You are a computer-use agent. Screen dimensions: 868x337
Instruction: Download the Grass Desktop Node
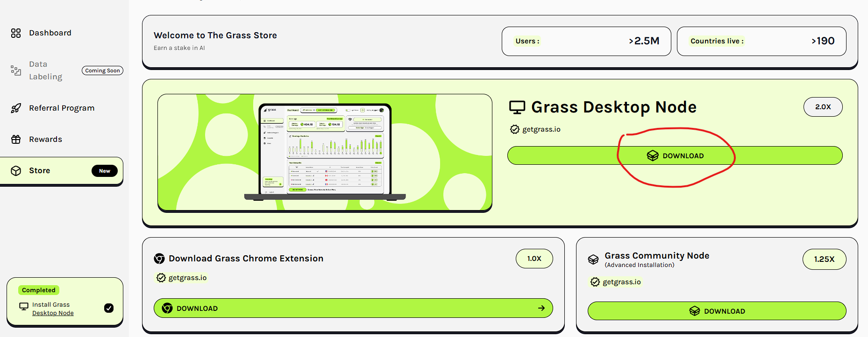[675, 156]
